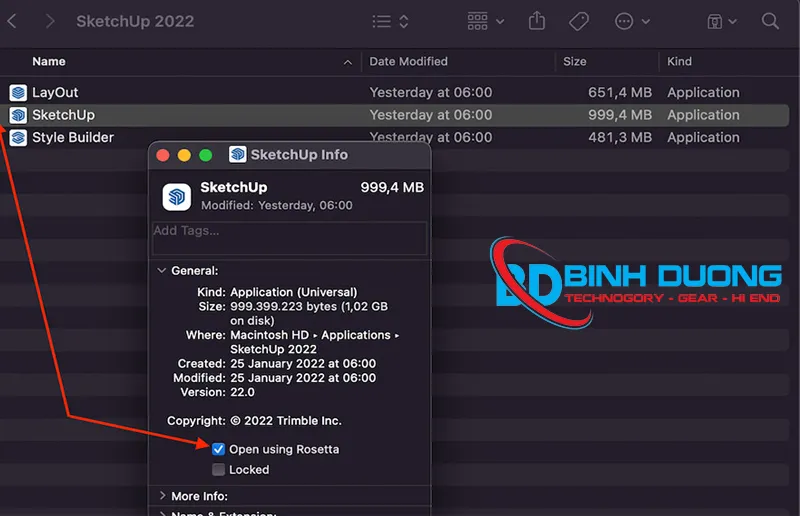Enable the Locked checkbox
This screenshot has height=516, width=800.
click(218, 470)
